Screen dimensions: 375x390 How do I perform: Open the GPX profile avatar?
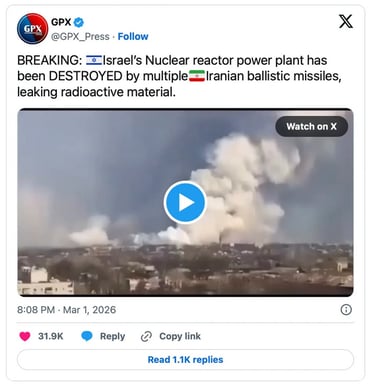coord(32,29)
